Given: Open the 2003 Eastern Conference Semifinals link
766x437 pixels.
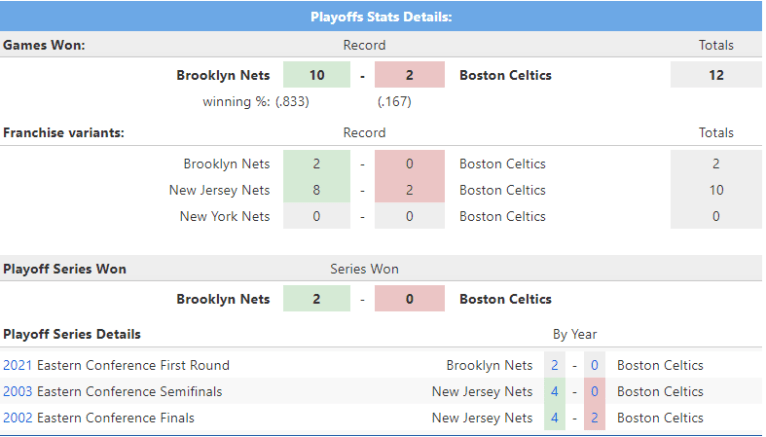Looking at the screenshot, I should 112,391.
